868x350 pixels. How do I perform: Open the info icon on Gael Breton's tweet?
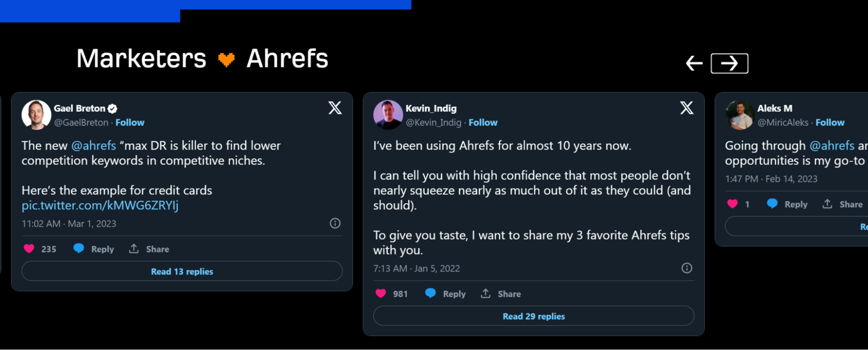pyautogui.click(x=335, y=223)
